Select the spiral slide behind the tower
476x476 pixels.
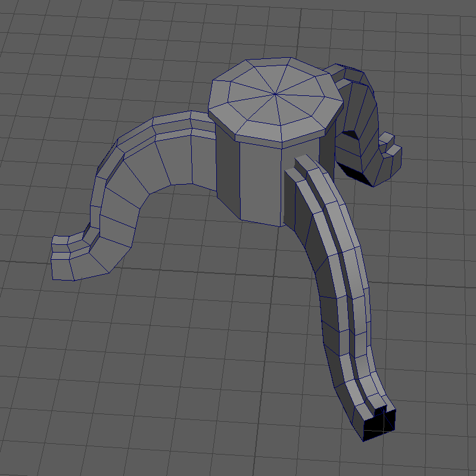pyautogui.click(x=364, y=126)
